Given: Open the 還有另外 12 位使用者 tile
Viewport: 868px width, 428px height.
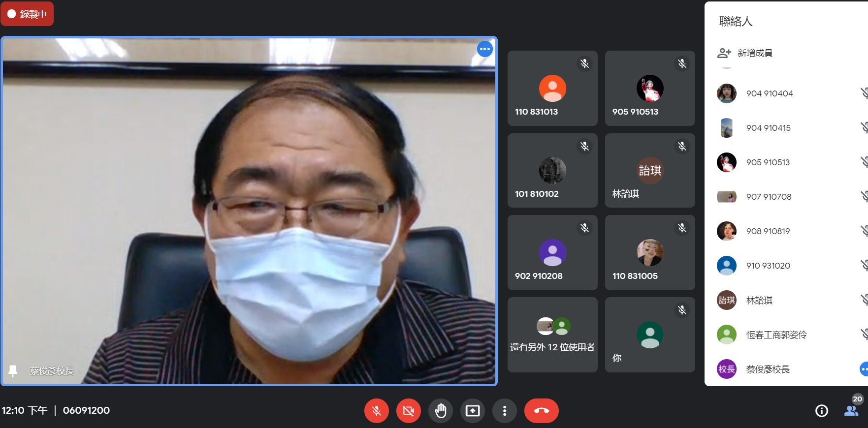Looking at the screenshot, I should 552,335.
